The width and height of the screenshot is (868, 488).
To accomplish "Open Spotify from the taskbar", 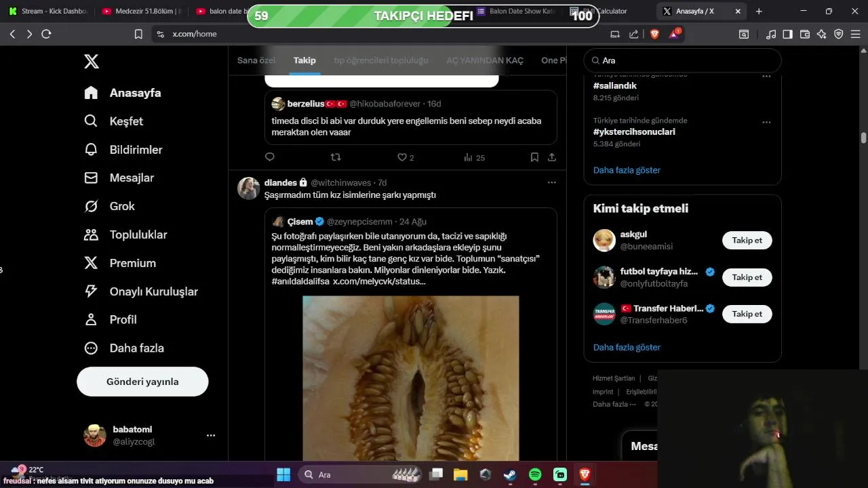I will coord(535,474).
